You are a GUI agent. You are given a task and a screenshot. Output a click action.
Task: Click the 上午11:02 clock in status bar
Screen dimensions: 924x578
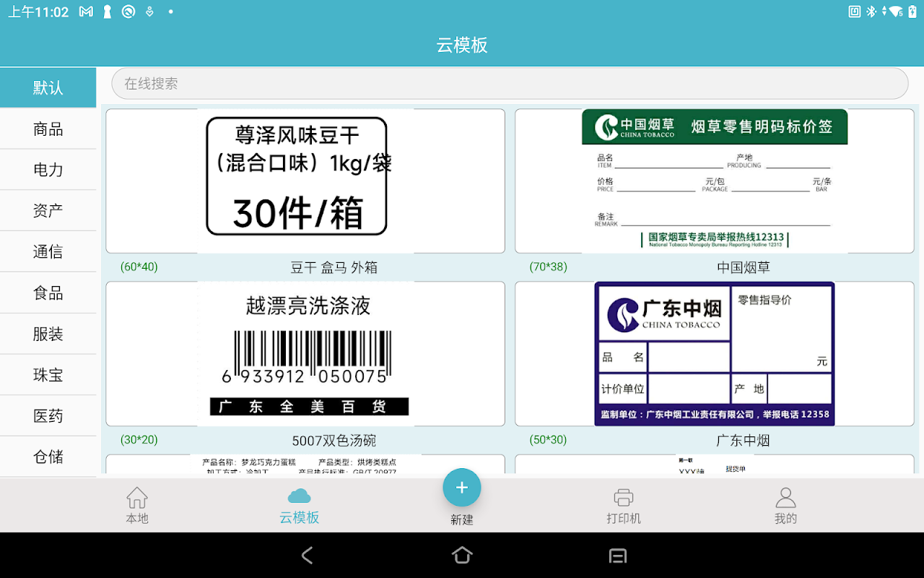pyautogui.click(x=38, y=12)
